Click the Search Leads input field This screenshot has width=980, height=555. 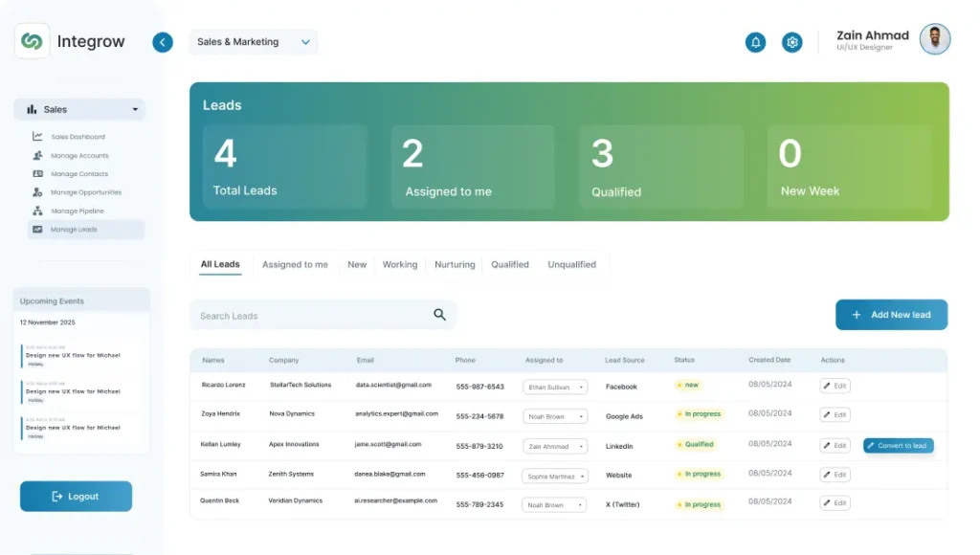(311, 315)
